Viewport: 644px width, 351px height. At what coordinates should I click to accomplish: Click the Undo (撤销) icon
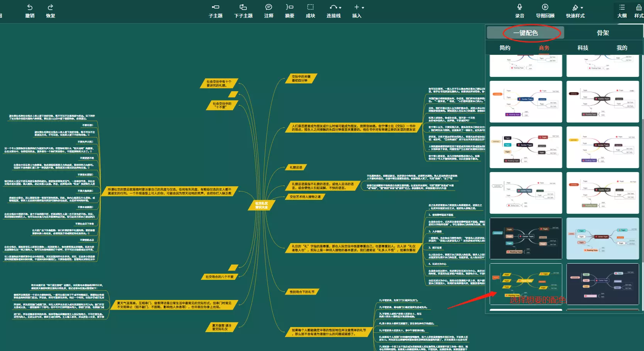tap(30, 7)
